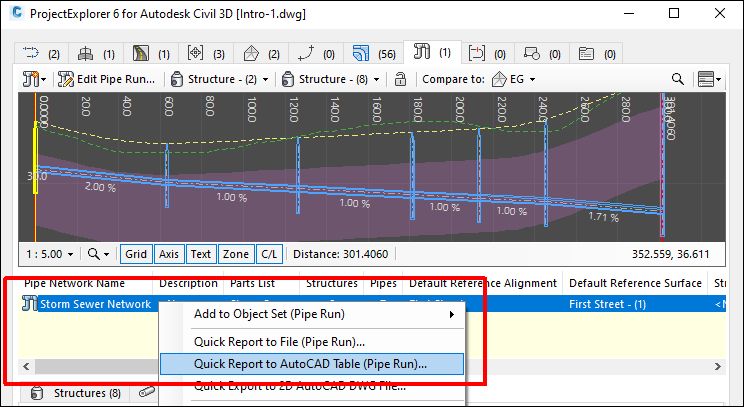This screenshot has height=407, width=744.
Task: Open the 1 : 5.00 vertical scale dropdown
Action: point(50,254)
